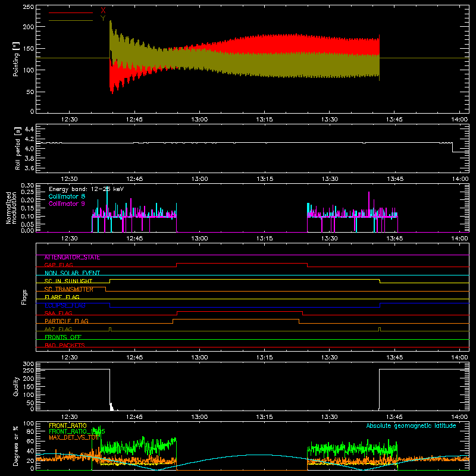Select the BAD_PACKETS flag label

click(65, 345)
